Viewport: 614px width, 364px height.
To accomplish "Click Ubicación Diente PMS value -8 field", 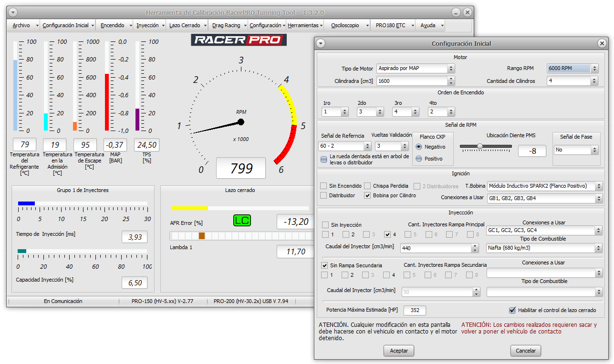I will tap(532, 151).
